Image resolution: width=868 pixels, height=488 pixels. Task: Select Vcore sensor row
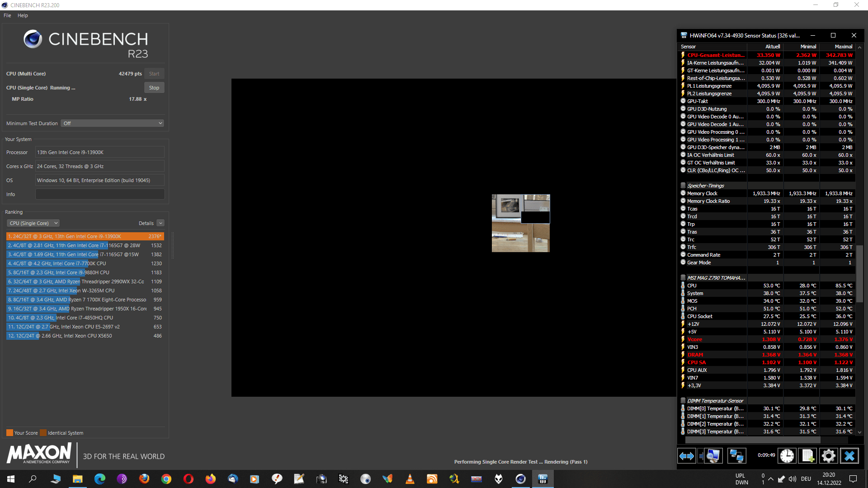point(767,339)
